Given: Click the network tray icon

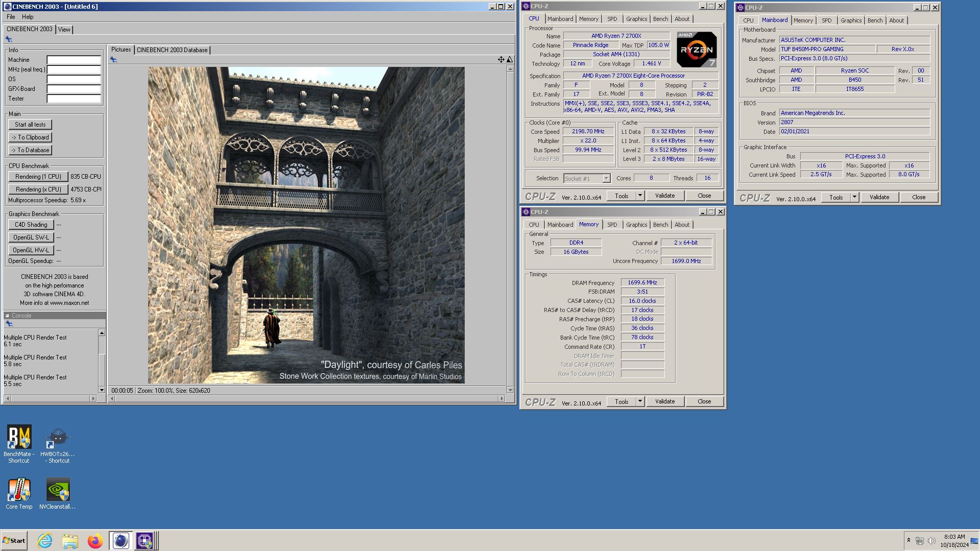Looking at the screenshot, I should tap(920, 541).
